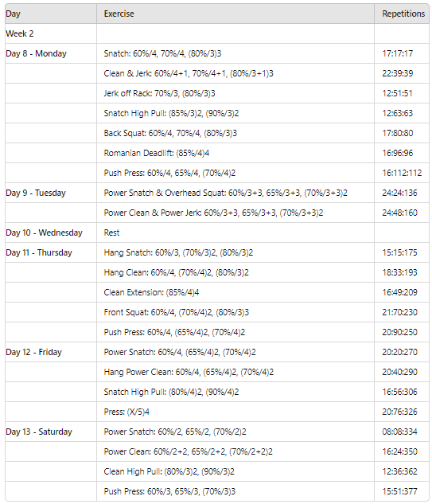
Task: Select the Day 8 - Monday cell
Action: point(51,53)
